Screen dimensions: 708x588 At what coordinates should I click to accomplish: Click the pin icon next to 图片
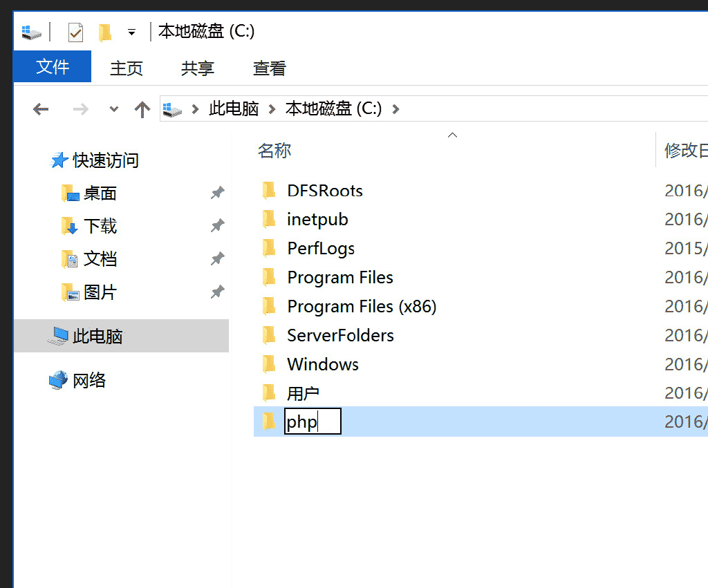point(218,292)
